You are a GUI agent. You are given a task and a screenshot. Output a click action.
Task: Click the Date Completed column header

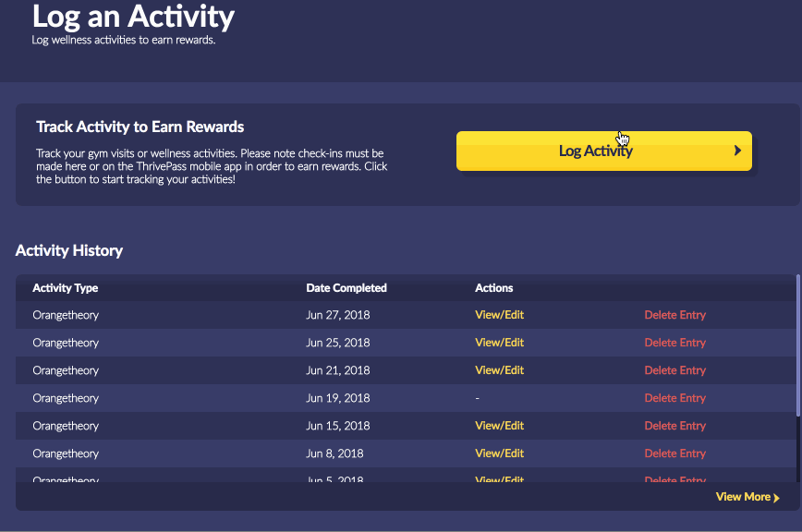click(x=346, y=288)
